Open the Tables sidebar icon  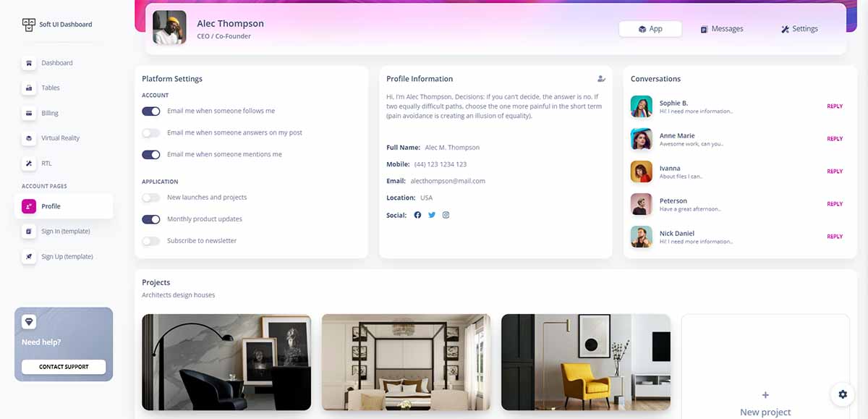click(x=29, y=88)
